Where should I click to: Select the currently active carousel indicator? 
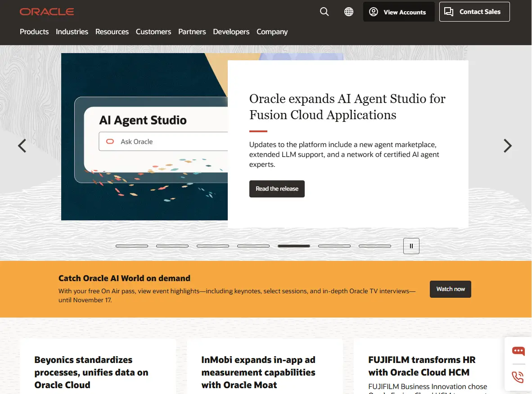(294, 246)
